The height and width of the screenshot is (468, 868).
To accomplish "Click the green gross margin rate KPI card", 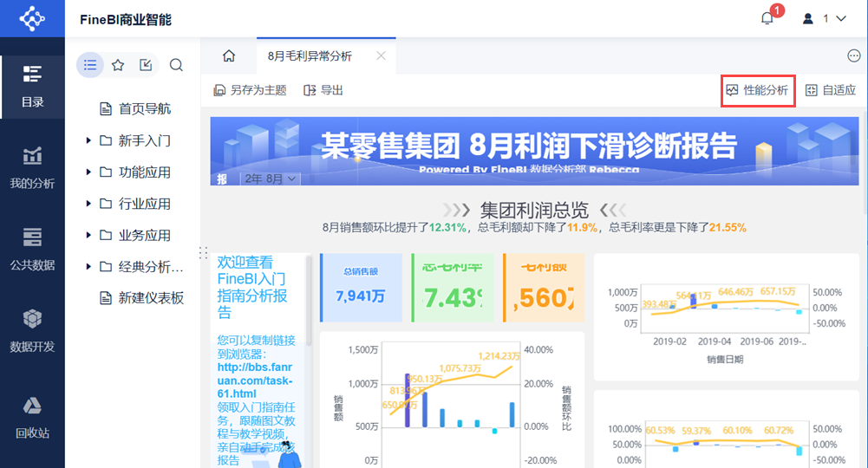I will click(x=453, y=288).
